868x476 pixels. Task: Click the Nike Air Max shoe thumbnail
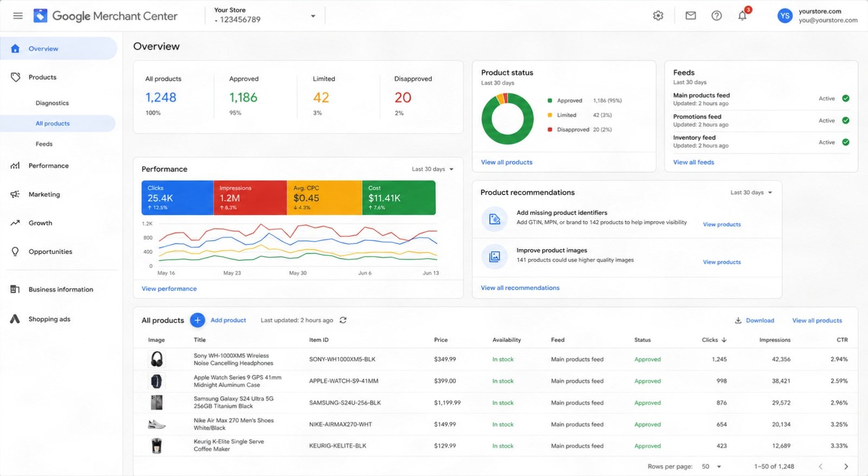click(x=156, y=424)
